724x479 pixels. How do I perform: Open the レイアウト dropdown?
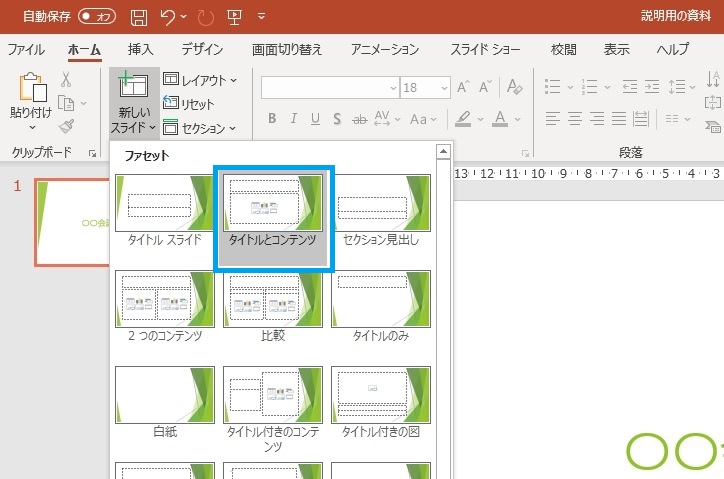point(200,80)
